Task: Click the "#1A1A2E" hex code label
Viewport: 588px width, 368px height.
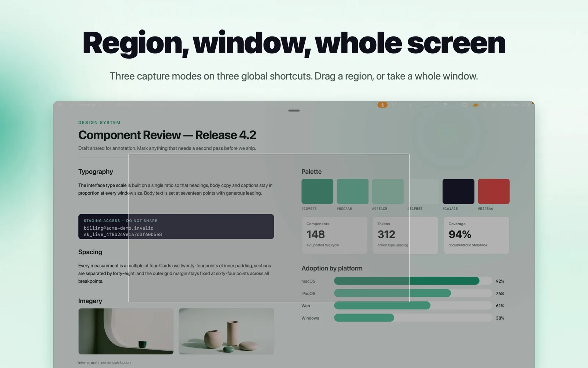Action: [x=450, y=209]
